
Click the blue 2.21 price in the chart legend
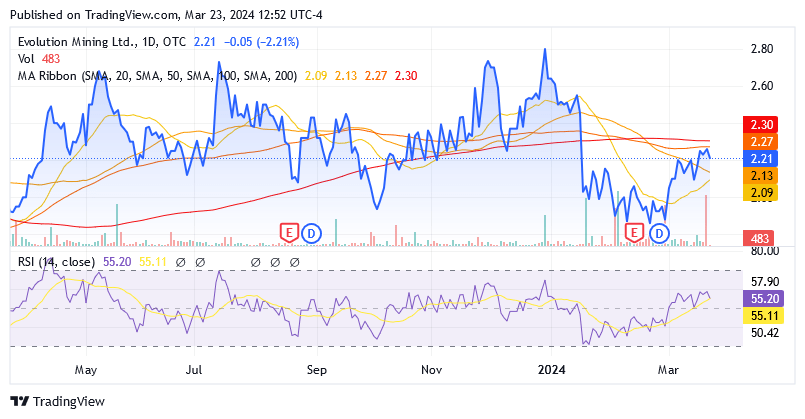(x=204, y=42)
